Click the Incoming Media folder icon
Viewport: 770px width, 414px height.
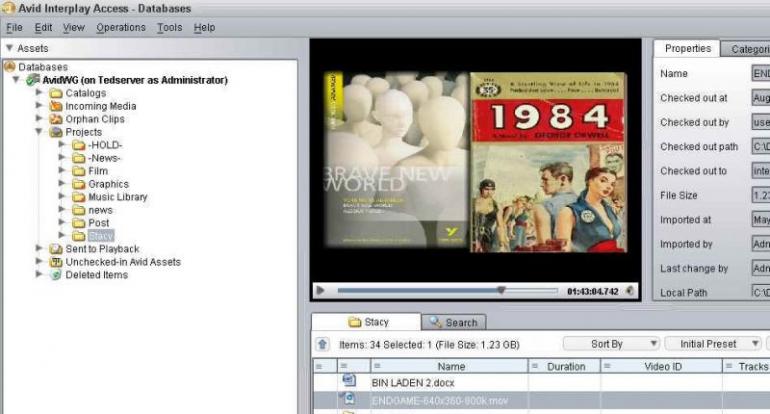point(56,106)
